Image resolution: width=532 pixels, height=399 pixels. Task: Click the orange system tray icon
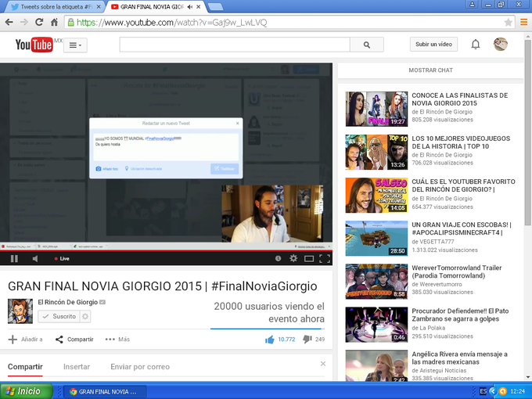[503, 391]
